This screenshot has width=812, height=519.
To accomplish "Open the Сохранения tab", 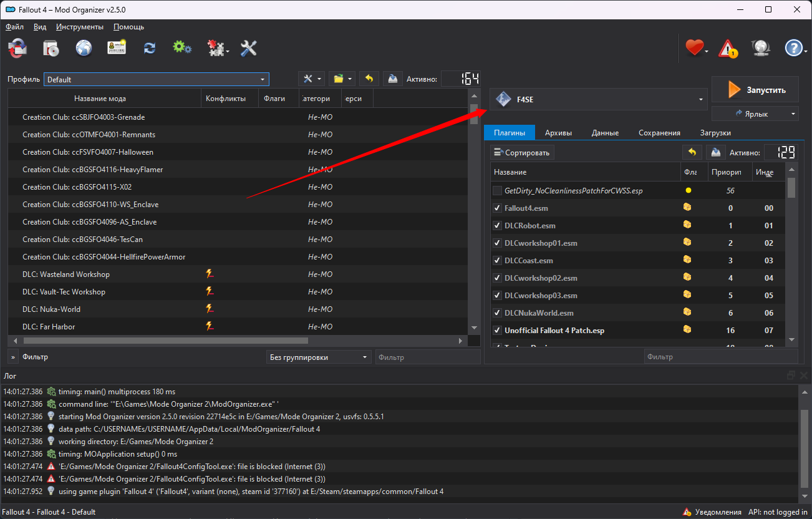I will point(659,133).
